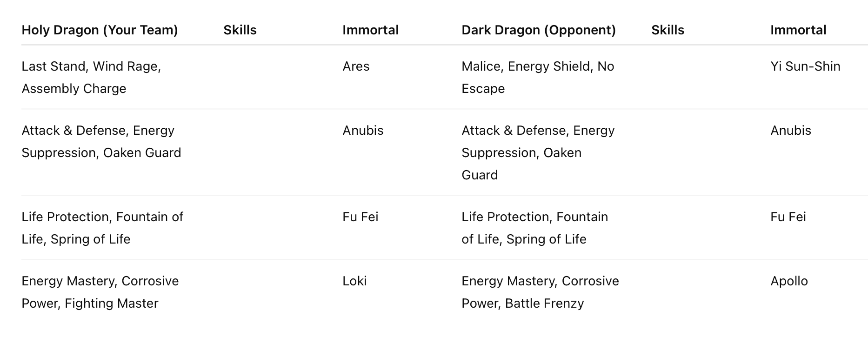The height and width of the screenshot is (343, 868).
Task: Click Dark Dragon's Life Protection cell
Action: coord(534,228)
